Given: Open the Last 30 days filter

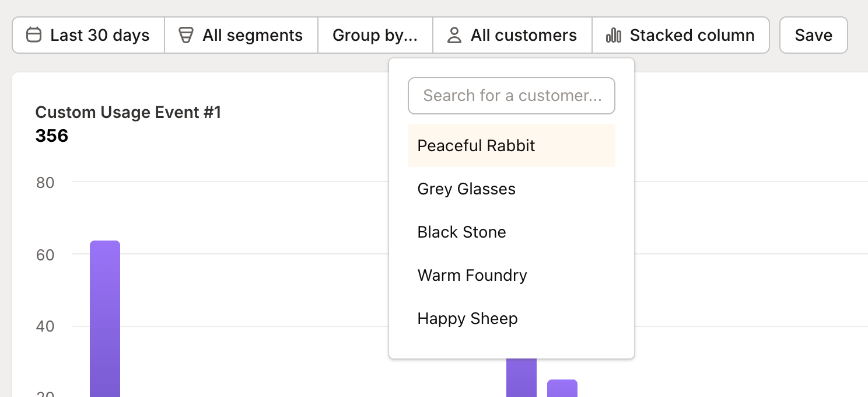Looking at the screenshot, I should [x=88, y=35].
